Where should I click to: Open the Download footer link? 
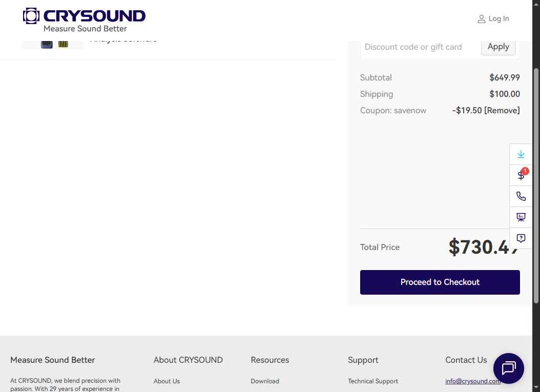pos(265,381)
